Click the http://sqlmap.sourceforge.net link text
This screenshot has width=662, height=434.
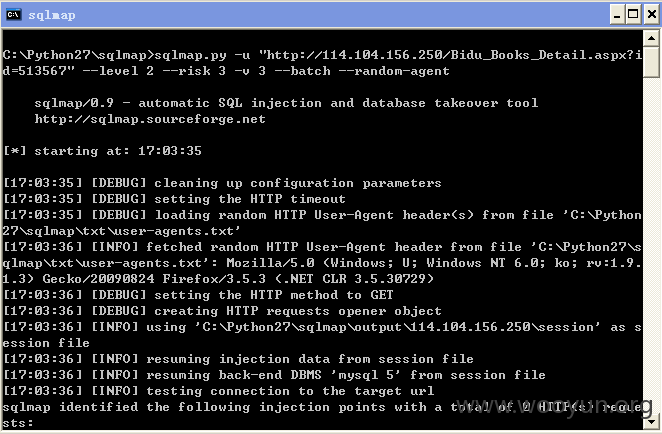click(x=150, y=119)
